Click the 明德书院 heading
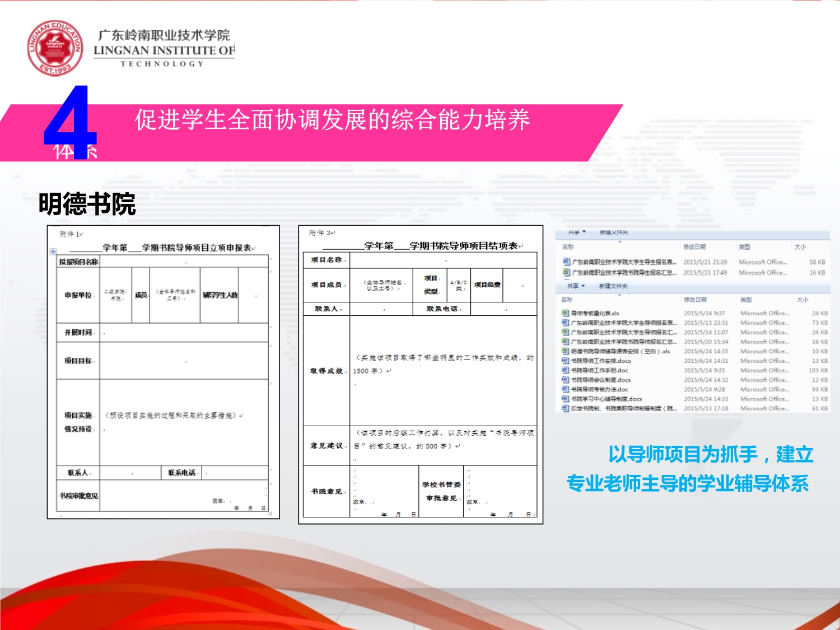Viewport: 840px width, 630px height. pos(87,204)
